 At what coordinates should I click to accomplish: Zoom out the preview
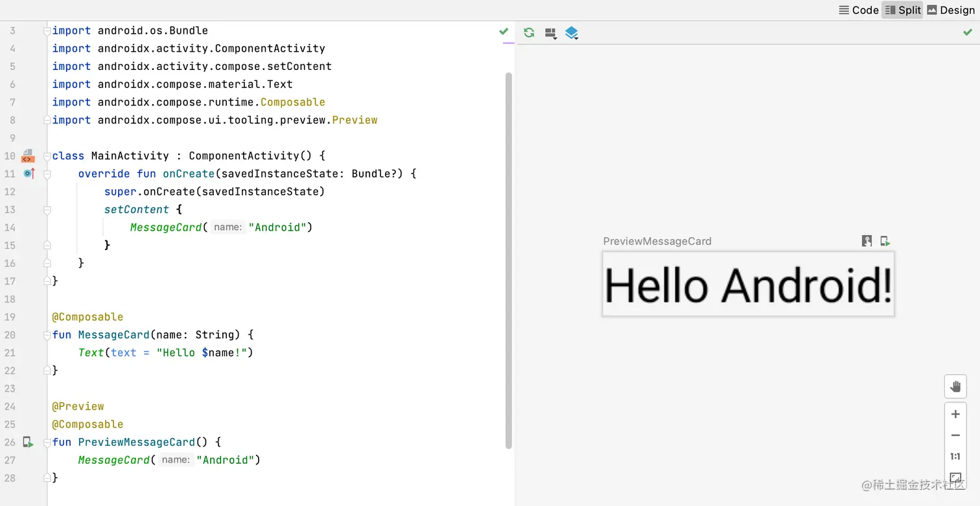[x=955, y=435]
